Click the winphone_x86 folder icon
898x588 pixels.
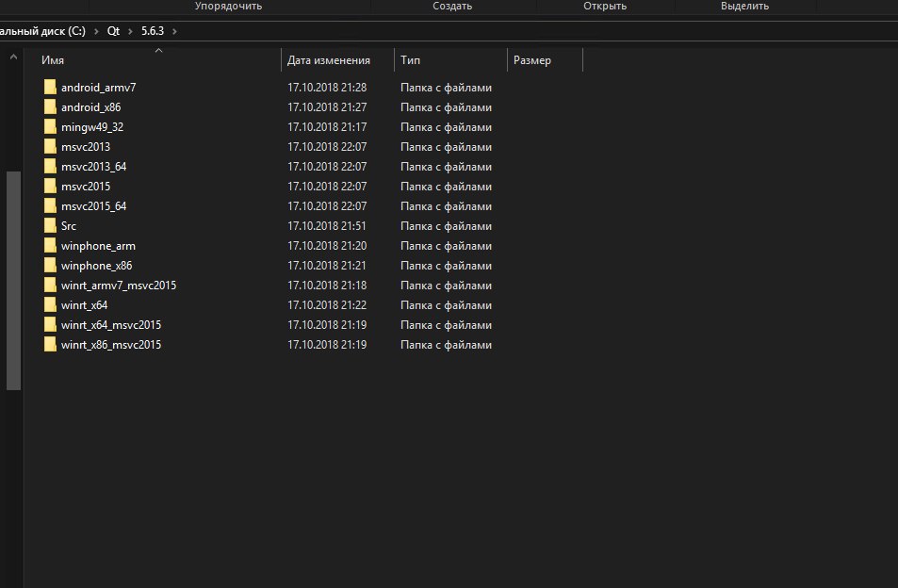coord(50,265)
